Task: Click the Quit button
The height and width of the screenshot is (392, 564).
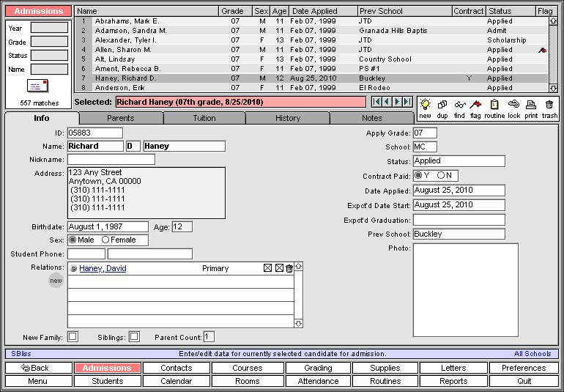Action: 524,381
